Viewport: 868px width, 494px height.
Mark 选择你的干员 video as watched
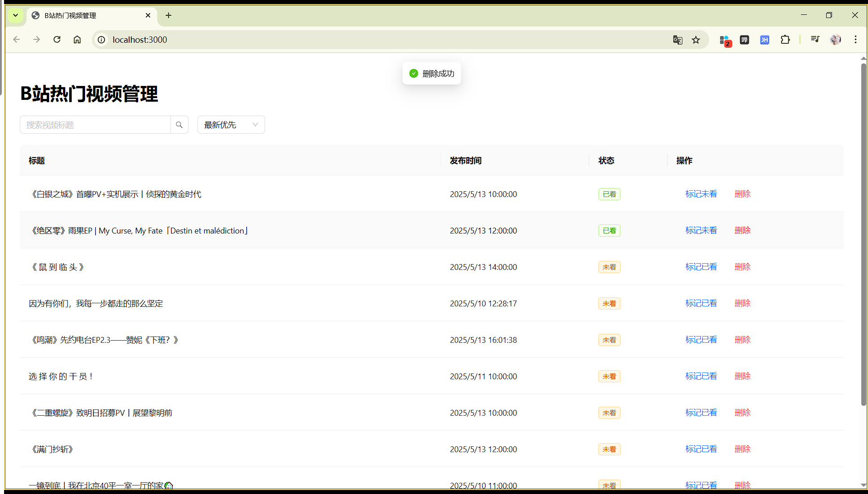coord(701,376)
